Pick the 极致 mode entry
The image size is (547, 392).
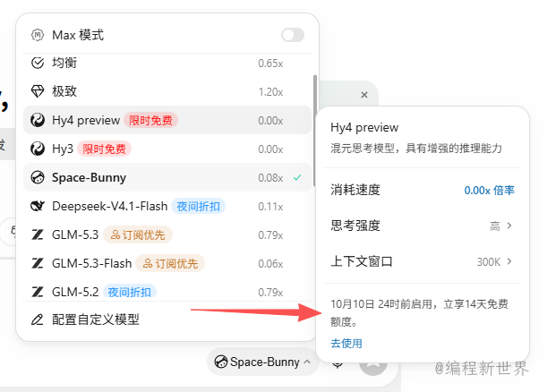pos(167,91)
